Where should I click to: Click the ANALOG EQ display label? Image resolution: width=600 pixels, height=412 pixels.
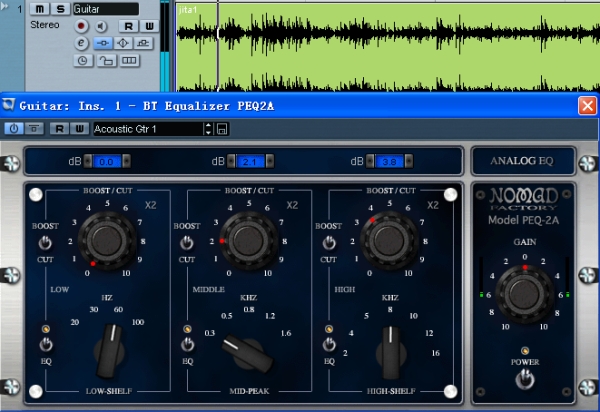(522, 161)
